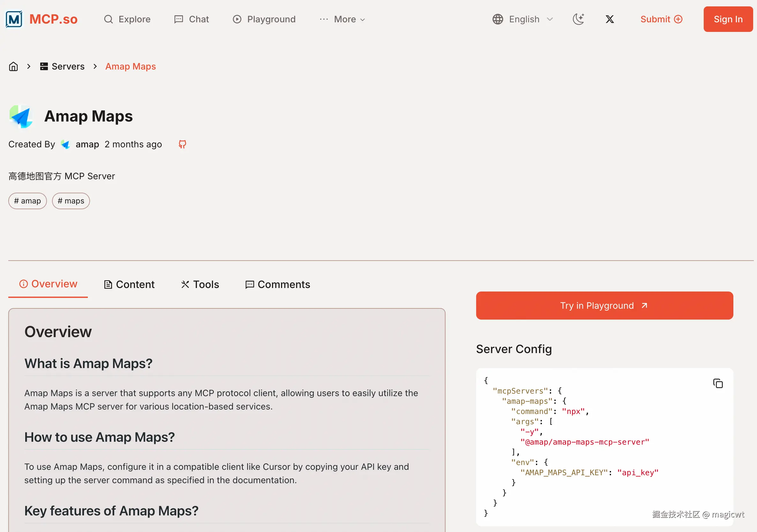Screen dimensions: 757x532
Task: Click the Amap Maps paper plane logo
Action: click(x=21, y=116)
